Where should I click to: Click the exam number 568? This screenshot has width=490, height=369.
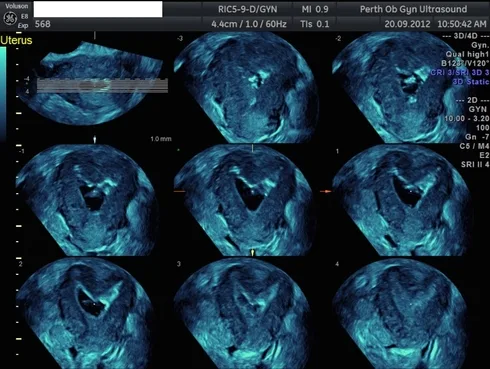pyautogui.click(x=43, y=24)
